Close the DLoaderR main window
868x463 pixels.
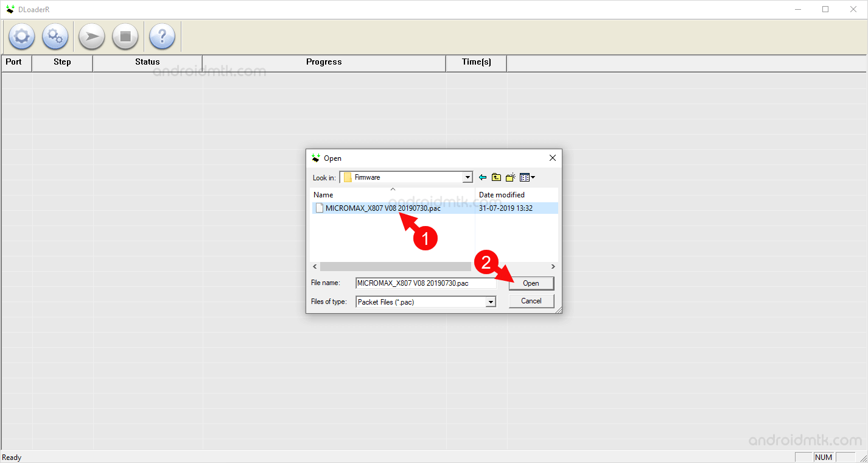click(853, 9)
